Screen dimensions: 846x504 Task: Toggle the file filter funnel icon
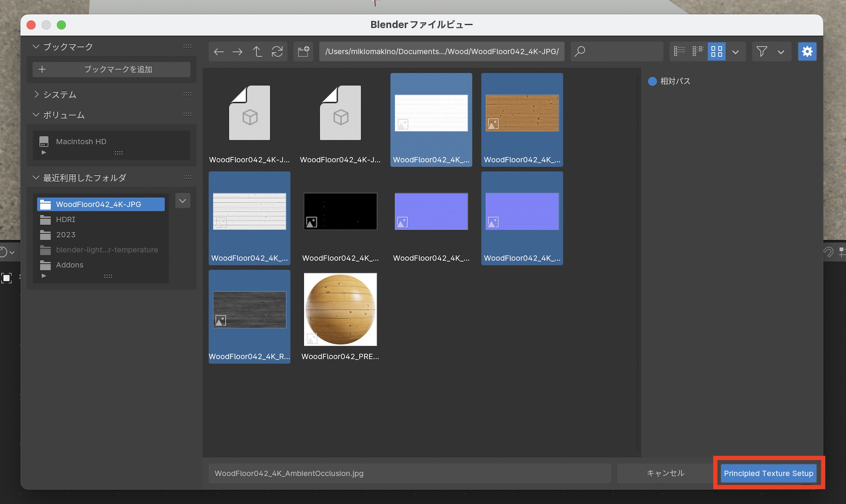762,52
